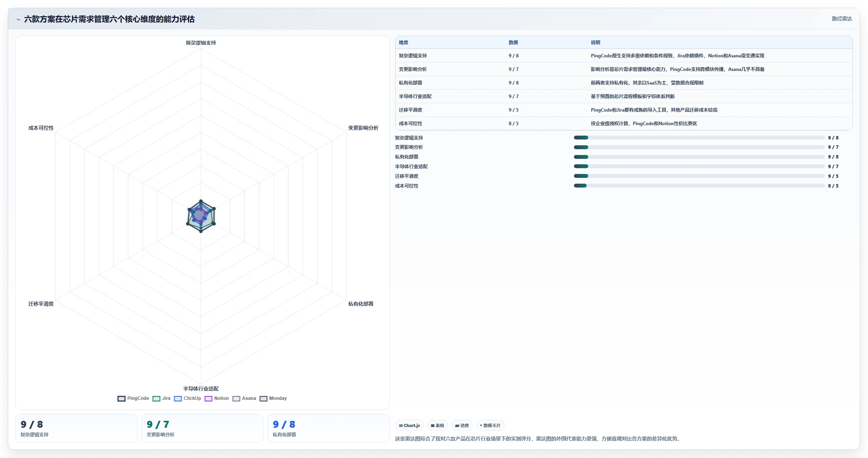Click the 半导体行业适配 progress bar
This screenshot has height=458, width=868.
(699, 166)
